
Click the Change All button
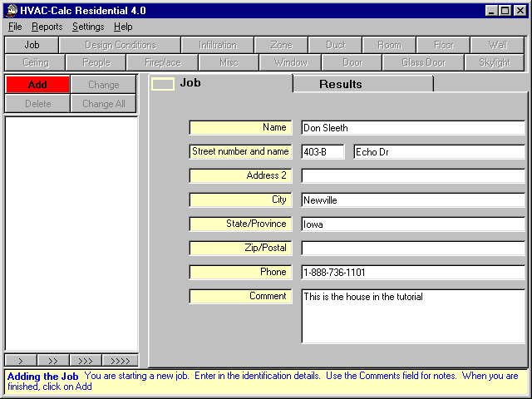coord(103,103)
